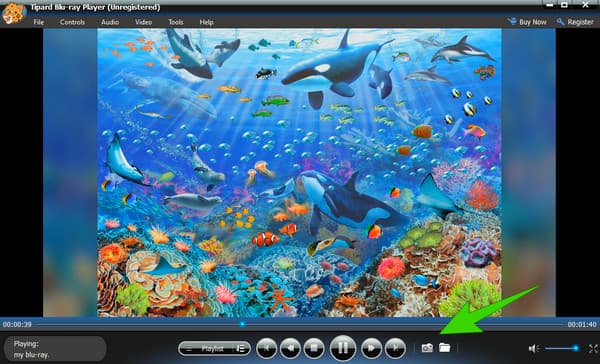
Task: Skip to the next chapter
Action: pos(395,348)
